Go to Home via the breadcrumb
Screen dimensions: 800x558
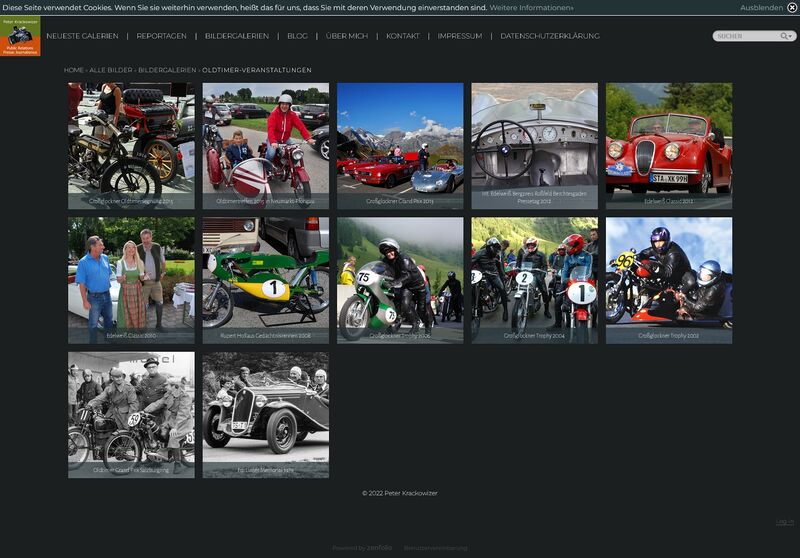(74, 70)
